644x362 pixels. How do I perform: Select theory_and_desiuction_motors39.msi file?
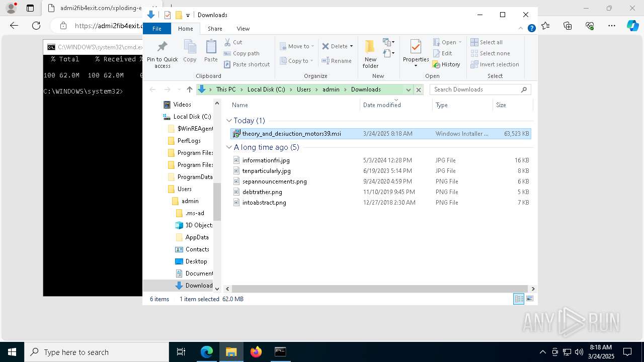[381, 134]
